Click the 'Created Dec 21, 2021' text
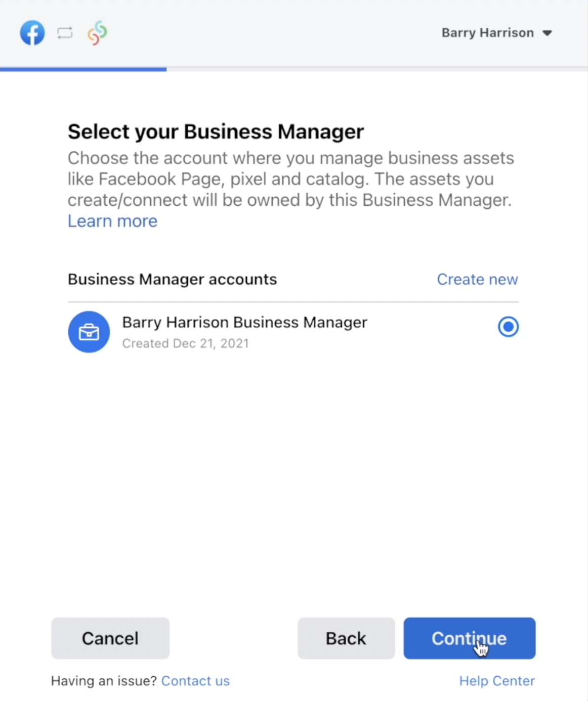Viewport: 588px width, 701px height. (x=185, y=343)
